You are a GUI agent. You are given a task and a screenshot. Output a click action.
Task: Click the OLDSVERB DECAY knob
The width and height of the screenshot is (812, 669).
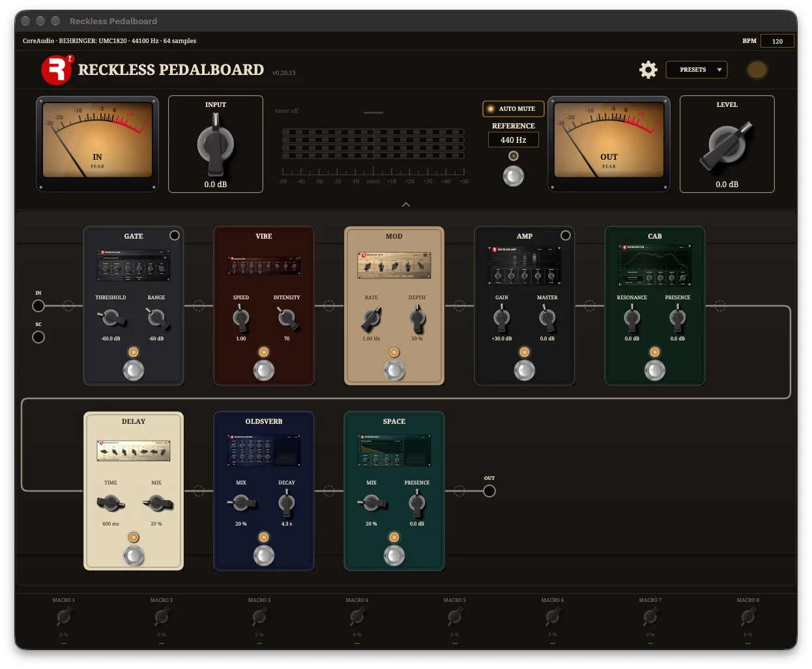tap(287, 503)
